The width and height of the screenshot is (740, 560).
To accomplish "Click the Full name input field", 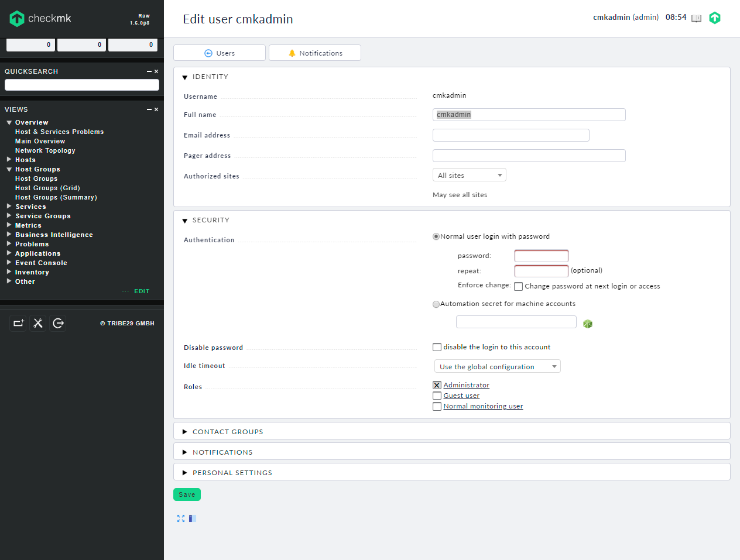I will coord(529,115).
